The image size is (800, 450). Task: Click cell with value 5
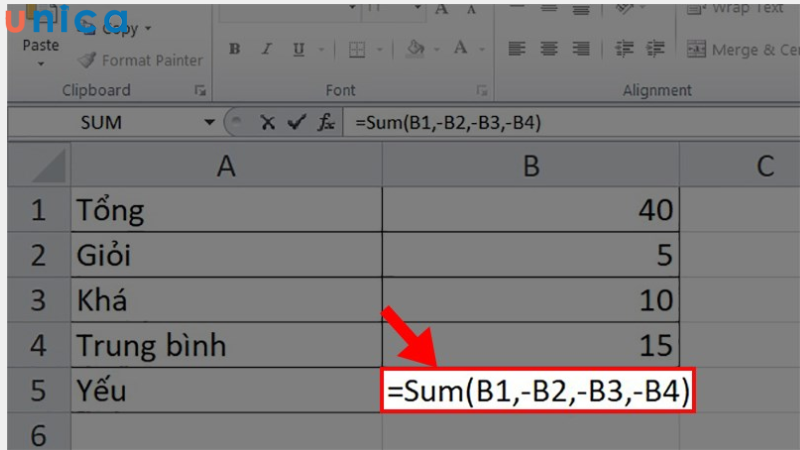[531, 255]
